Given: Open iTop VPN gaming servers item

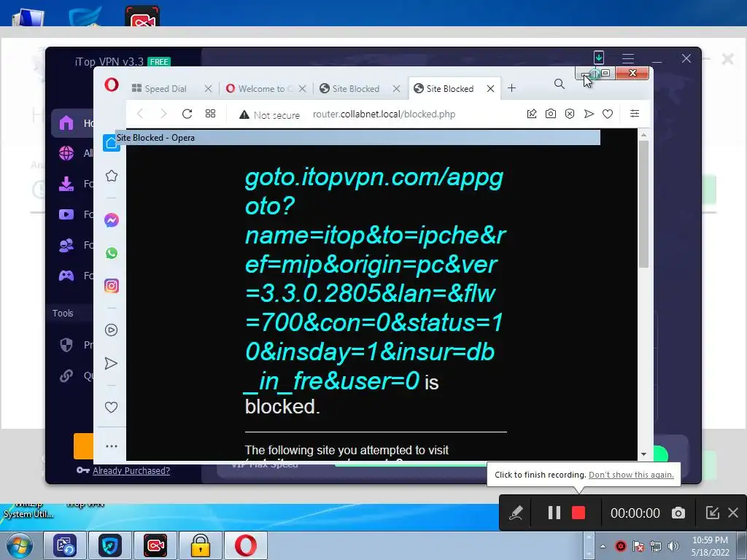Looking at the screenshot, I should pyautogui.click(x=66, y=275).
